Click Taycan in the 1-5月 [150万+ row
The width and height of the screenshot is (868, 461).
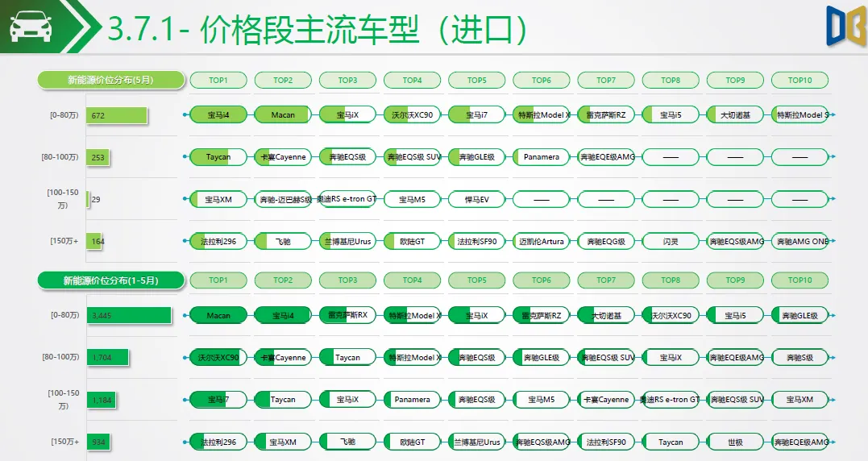point(671,442)
